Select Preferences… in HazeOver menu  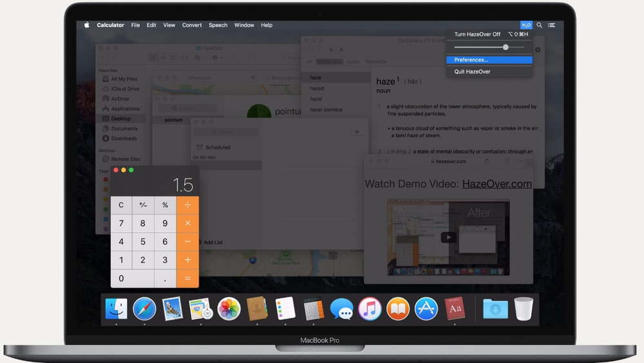click(x=471, y=60)
